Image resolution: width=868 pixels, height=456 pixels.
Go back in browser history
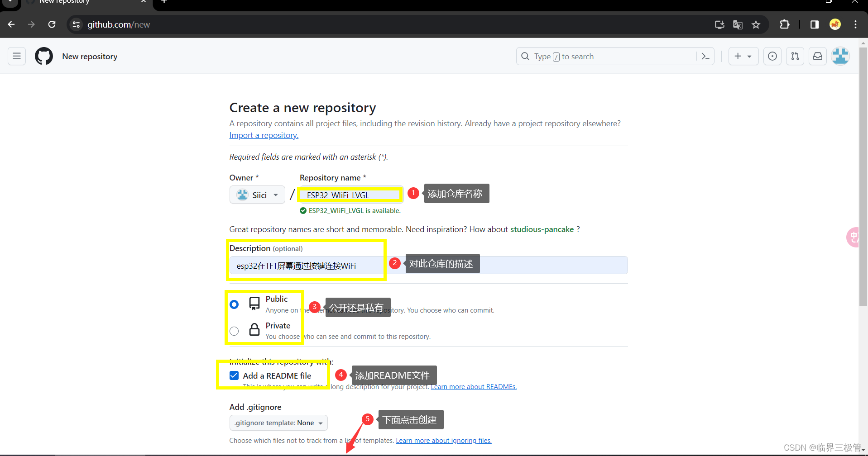click(11, 24)
